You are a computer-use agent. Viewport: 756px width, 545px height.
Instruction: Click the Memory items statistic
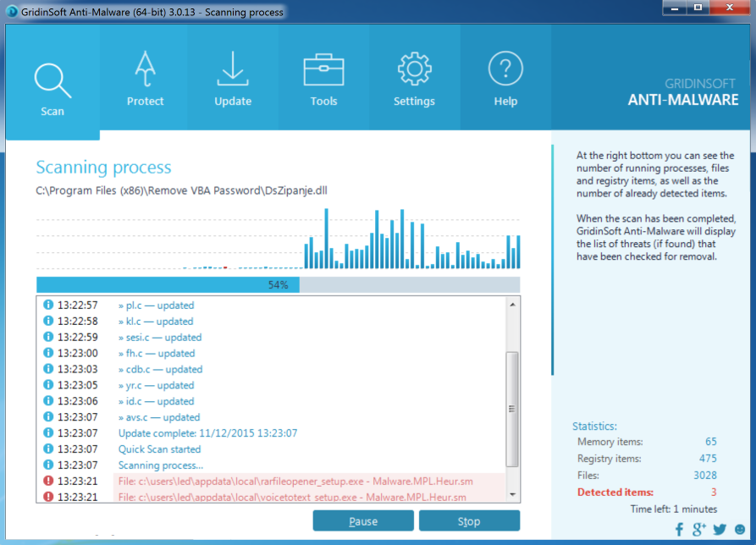click(x=647, y=442)
